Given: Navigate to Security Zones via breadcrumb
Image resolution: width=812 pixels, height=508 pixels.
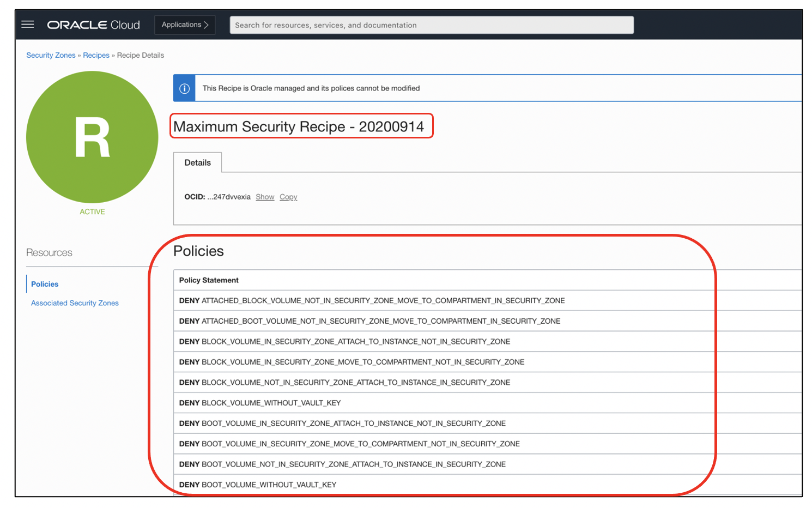Looking at the screenshot, I should point(51,55).
